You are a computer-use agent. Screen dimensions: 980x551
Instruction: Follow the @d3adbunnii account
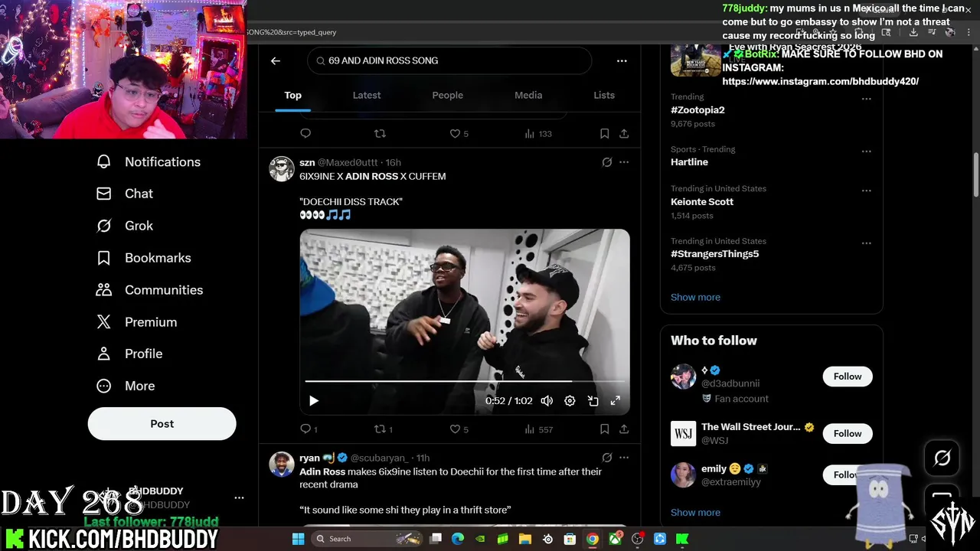pos(848,377)
